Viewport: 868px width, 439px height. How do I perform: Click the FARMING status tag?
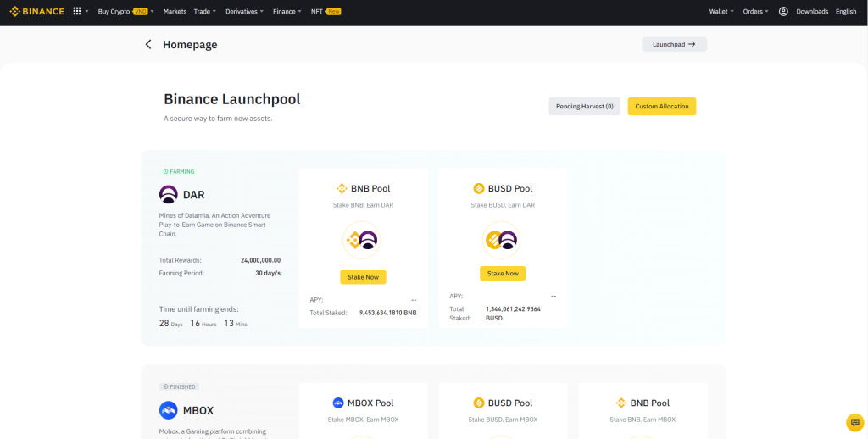coord(179,171)
